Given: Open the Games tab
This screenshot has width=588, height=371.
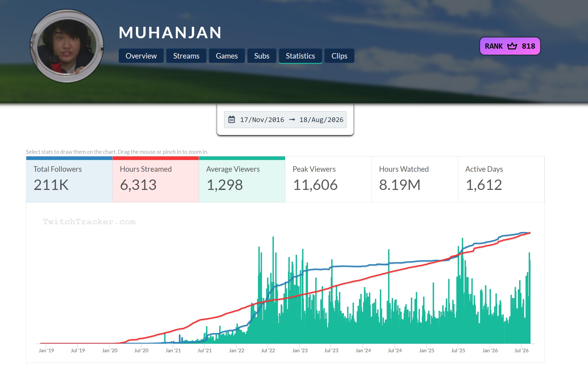Looking at the screenshot, I should (x=227, y=56).
